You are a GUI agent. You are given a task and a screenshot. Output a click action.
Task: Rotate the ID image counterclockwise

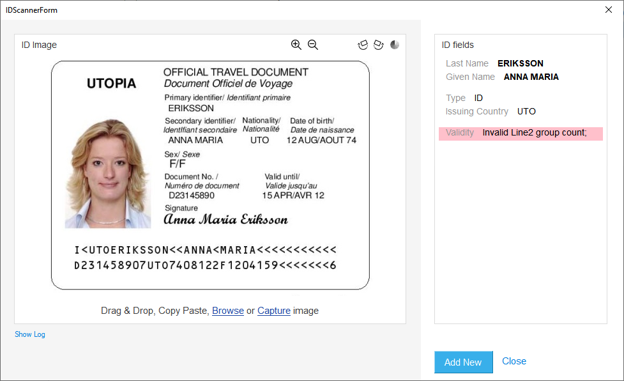363,45
